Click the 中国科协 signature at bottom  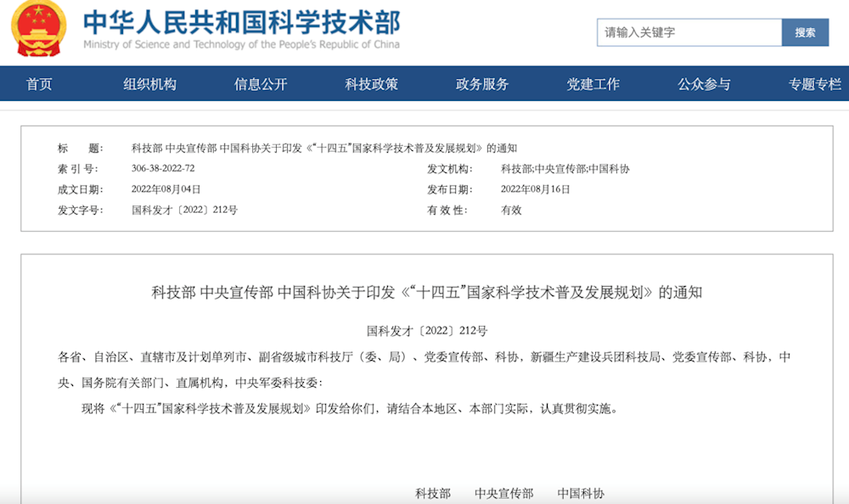[x=581, y=493]
